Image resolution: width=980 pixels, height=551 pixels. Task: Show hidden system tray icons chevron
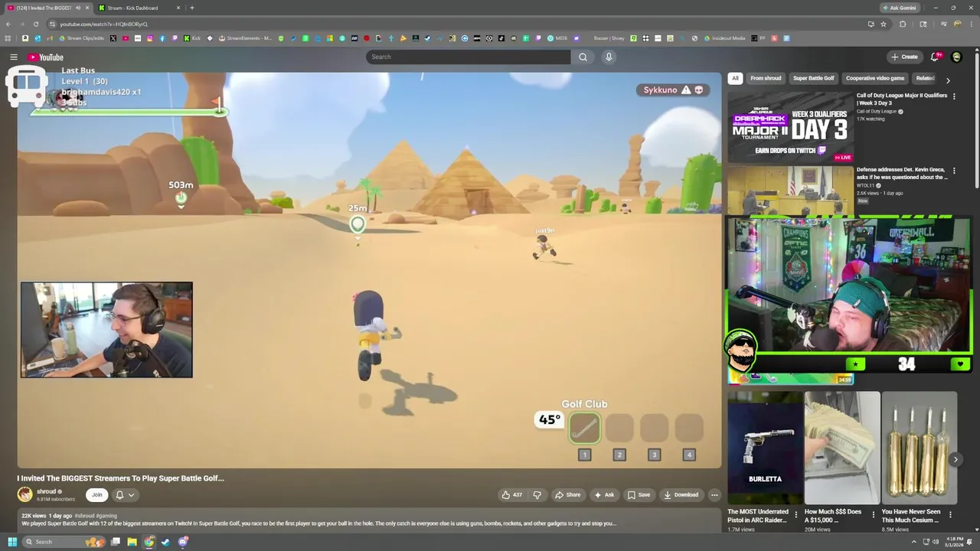913,542
